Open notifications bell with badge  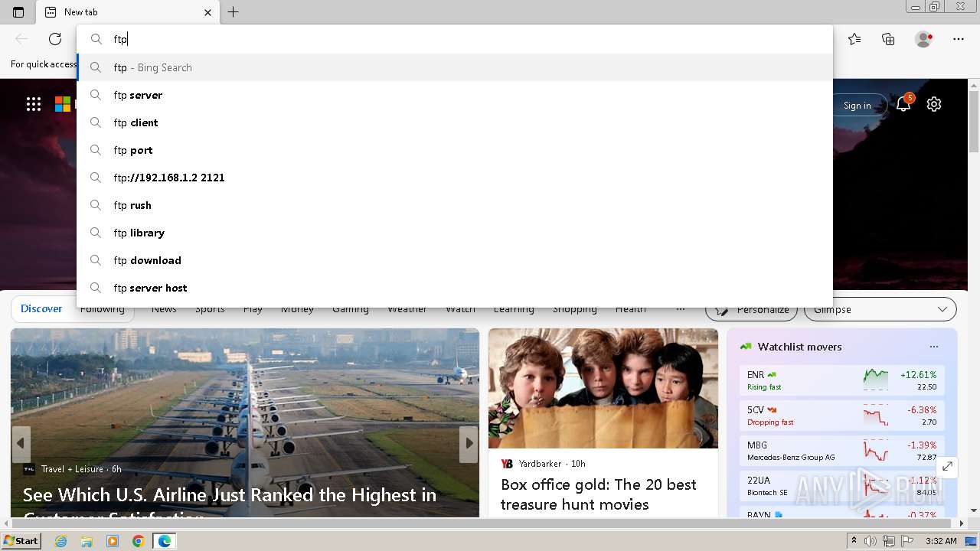tap(904, 104)
